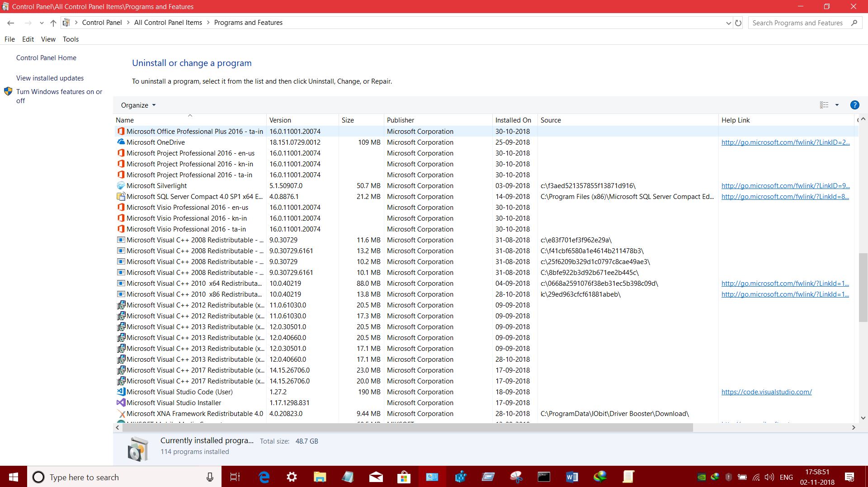The height and width of the screenshot is (487, 868).
Task: Open the Control Panel Home link
Action: (46, 58)
